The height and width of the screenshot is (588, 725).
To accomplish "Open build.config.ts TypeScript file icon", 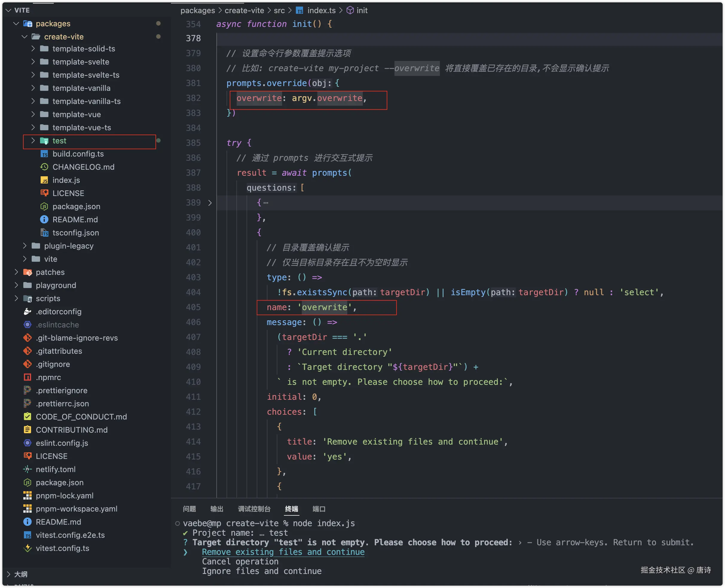I will tap(44, 154).
